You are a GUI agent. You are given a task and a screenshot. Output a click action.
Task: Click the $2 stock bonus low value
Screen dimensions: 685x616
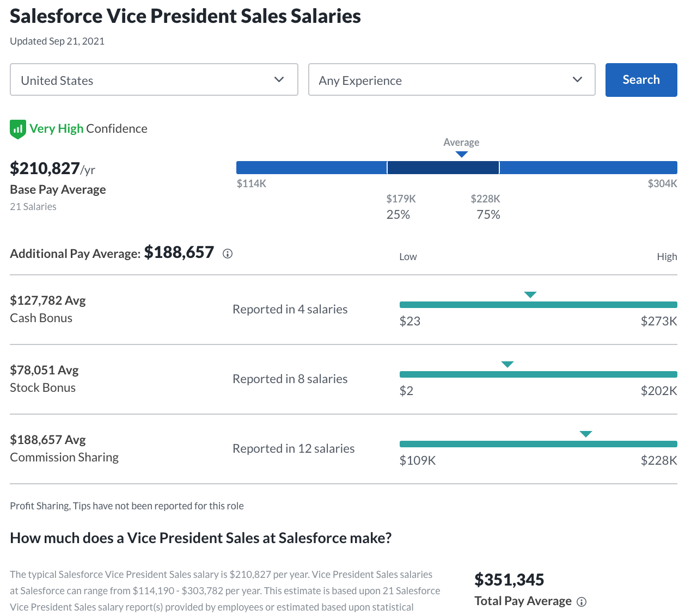click(406, 391)
